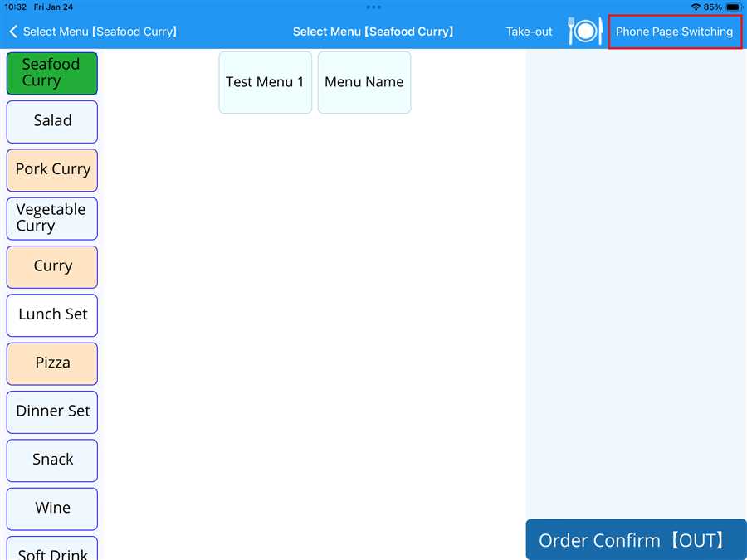The height and width of the screenshot is (560, 747).
Task: Open the Dinner Set category
Action: (x=52, y=411)
